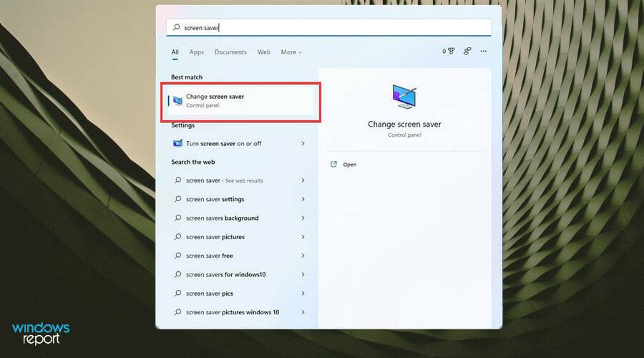Select web suggestion screen saver free
644x358 pixels.
[240, 256]
